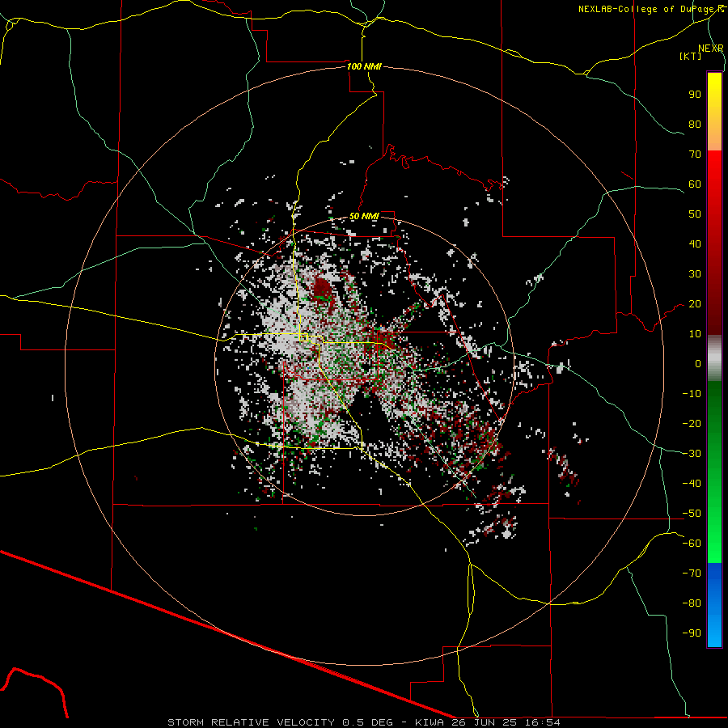Screen dimensions: 728x728
Task: Select the 70 value on velocity scale
Action: [x=695, y=154]
